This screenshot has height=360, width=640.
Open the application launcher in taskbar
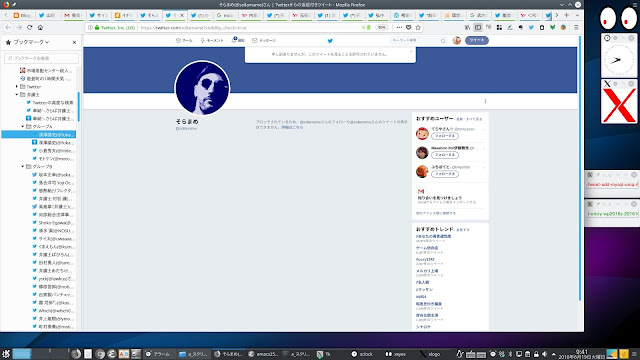[6, 354]
